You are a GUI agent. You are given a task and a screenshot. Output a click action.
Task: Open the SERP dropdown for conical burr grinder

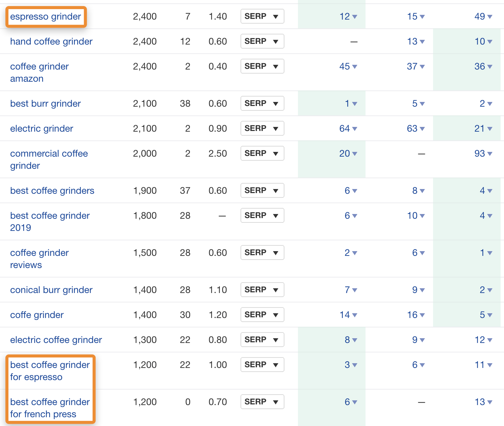pyautogui.click(x=262, y=290)
